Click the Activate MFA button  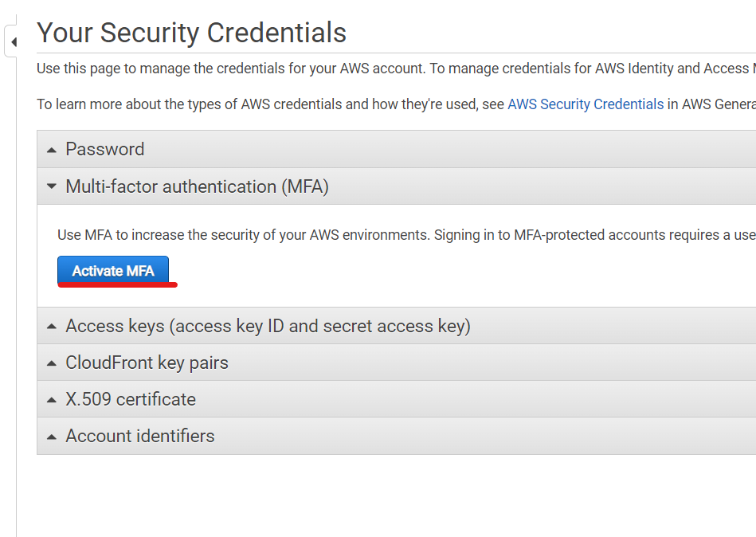113,270
